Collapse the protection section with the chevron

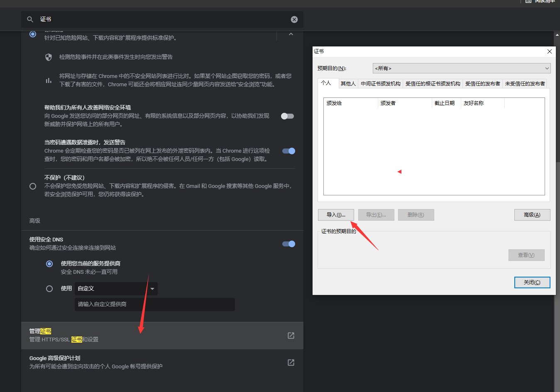click(x=291, y=34)
